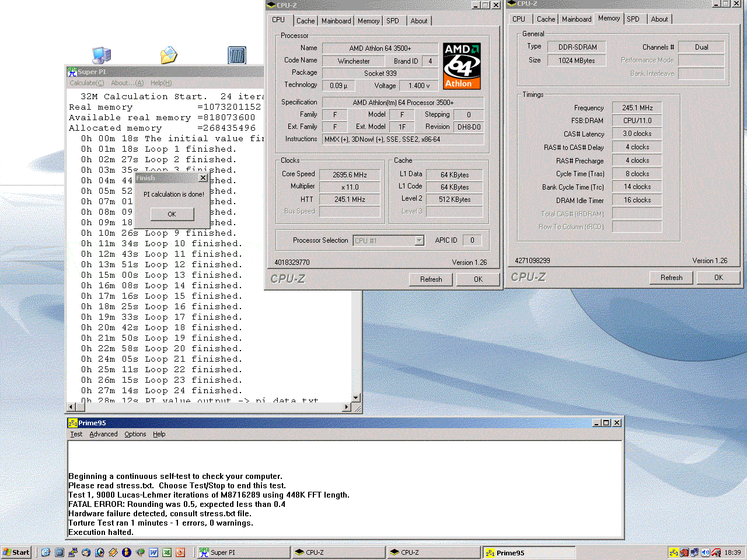Switch to SPD tab in left CPU-Z window

[393, 21]
